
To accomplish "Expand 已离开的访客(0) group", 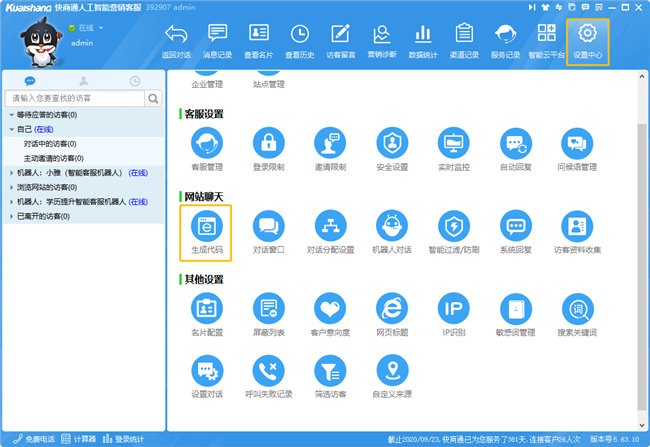I will (12, 216).
